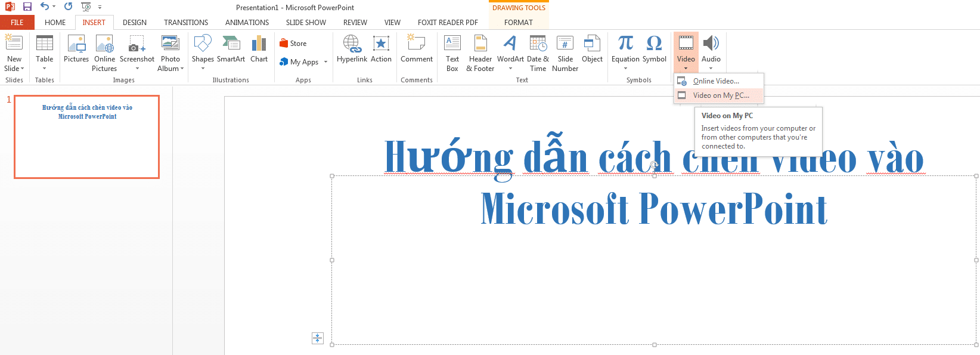Image resolution: width=980 pixels, height=355 pixels.
Task: Open the FOXIT READER PDF tab
Action: coord(448,23)
